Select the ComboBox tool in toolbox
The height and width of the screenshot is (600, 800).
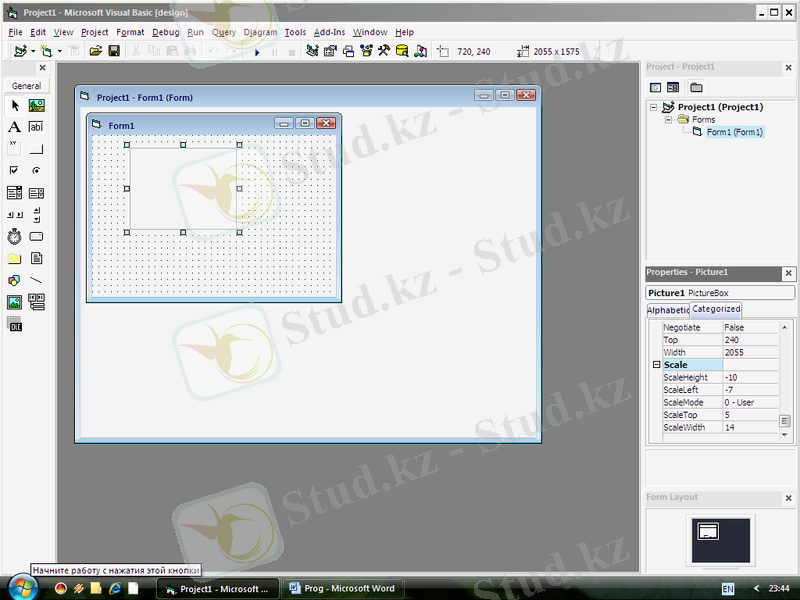15,193
